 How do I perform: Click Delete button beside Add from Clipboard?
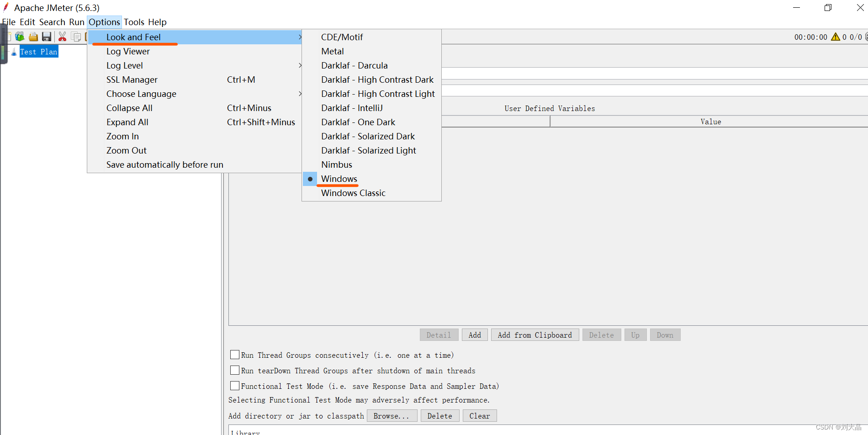pos(601,335)
